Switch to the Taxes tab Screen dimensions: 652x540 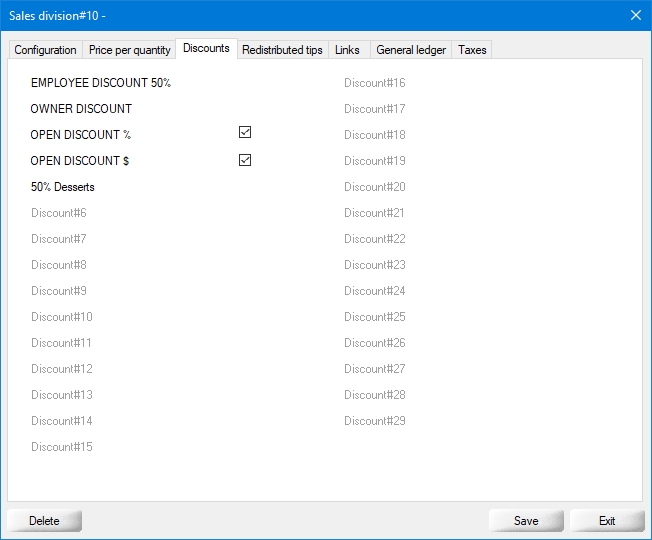[472, 50]
